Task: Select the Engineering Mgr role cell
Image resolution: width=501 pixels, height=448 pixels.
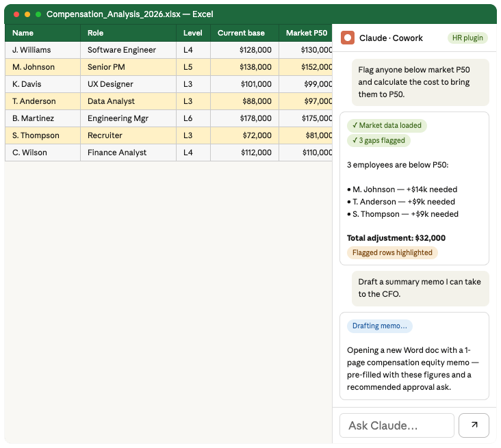Action: click(128, 118)
